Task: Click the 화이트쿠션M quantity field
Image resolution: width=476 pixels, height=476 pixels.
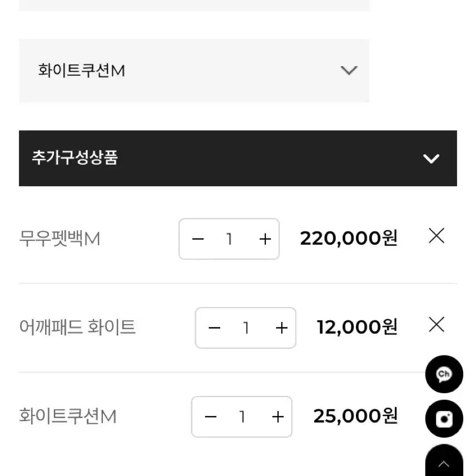Action: [x=242, y=416]
